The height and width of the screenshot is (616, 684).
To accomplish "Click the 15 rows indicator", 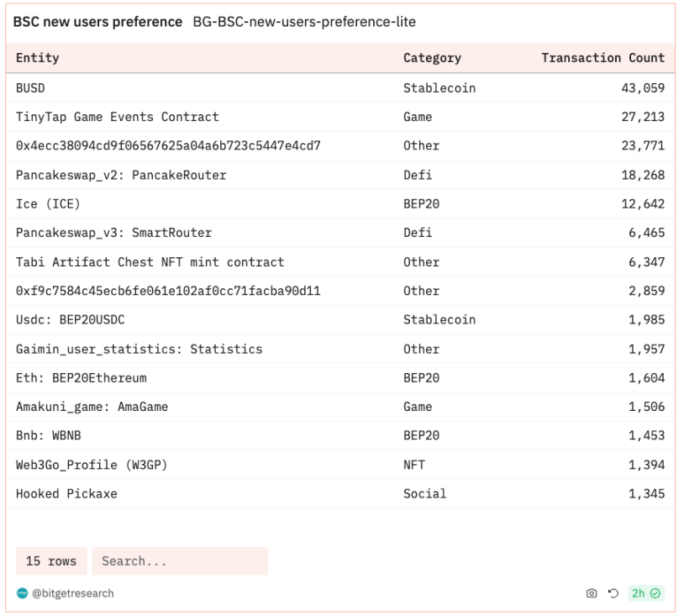I will tap(51, 561).
